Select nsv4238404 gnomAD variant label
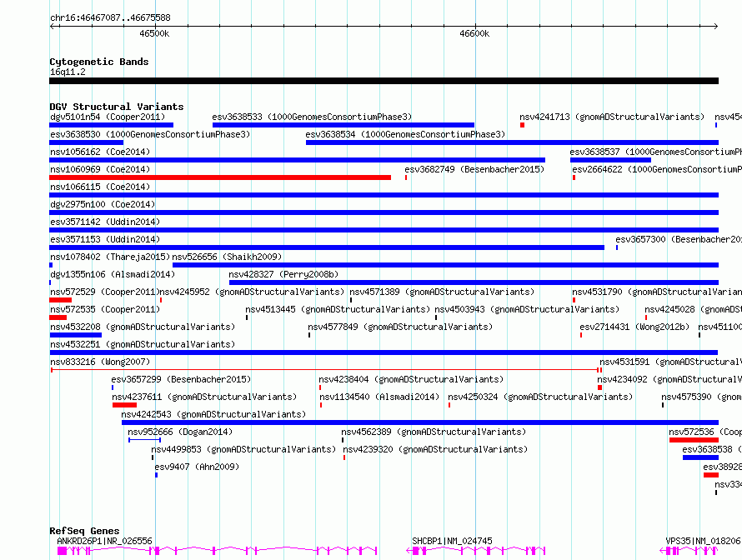Viewport: 742px width, 560px height. 411,379
